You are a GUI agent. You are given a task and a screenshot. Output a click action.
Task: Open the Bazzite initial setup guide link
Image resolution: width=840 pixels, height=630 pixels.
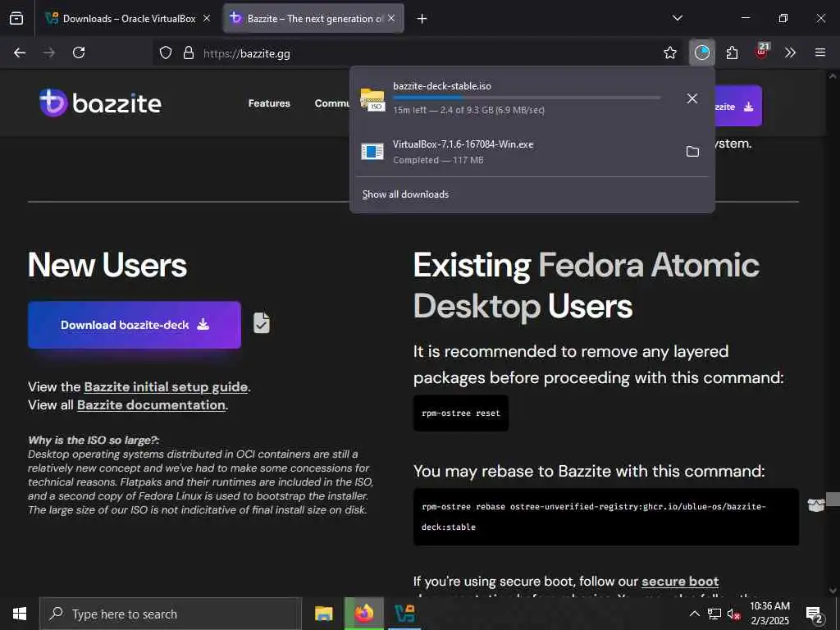[166, 387]
